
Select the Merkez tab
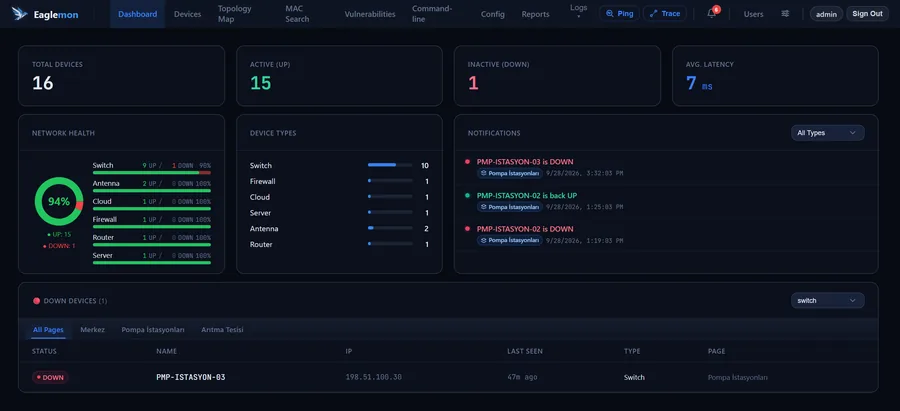[92, 330]
